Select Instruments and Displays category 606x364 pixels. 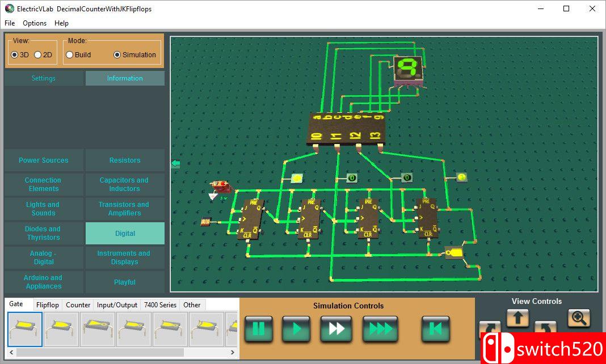click(x=124, y=258)
